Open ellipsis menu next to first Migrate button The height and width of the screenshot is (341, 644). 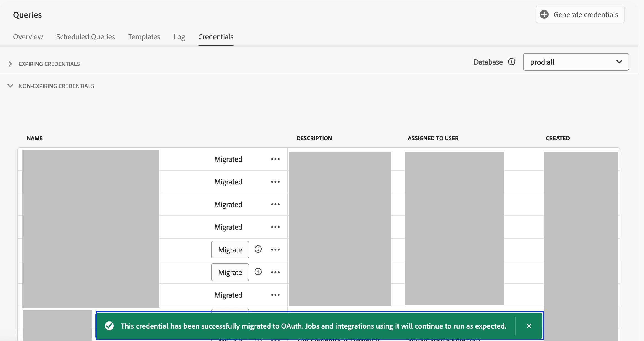click(x=275, y=250)
